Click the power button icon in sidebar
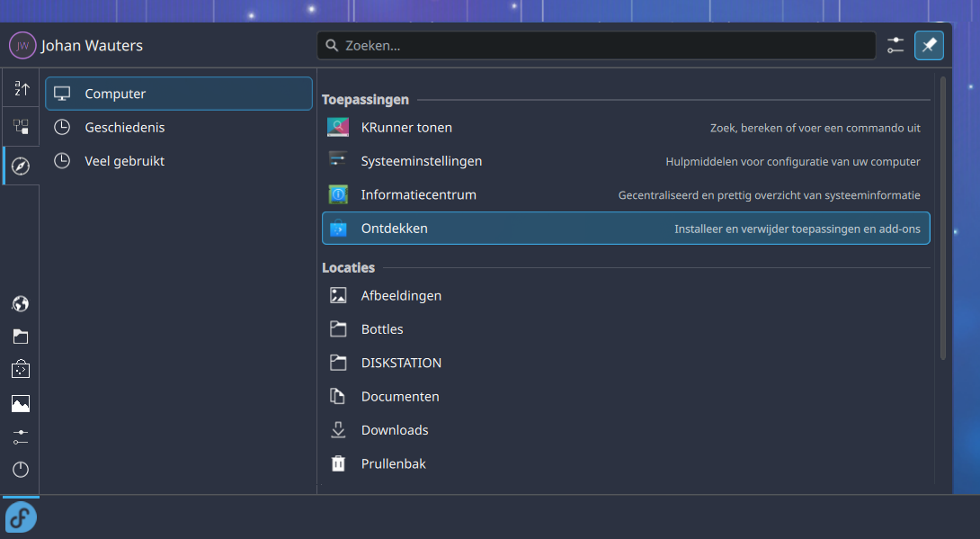Image resolution: width=980 pixels, height=539 pixels. (21, 470)
